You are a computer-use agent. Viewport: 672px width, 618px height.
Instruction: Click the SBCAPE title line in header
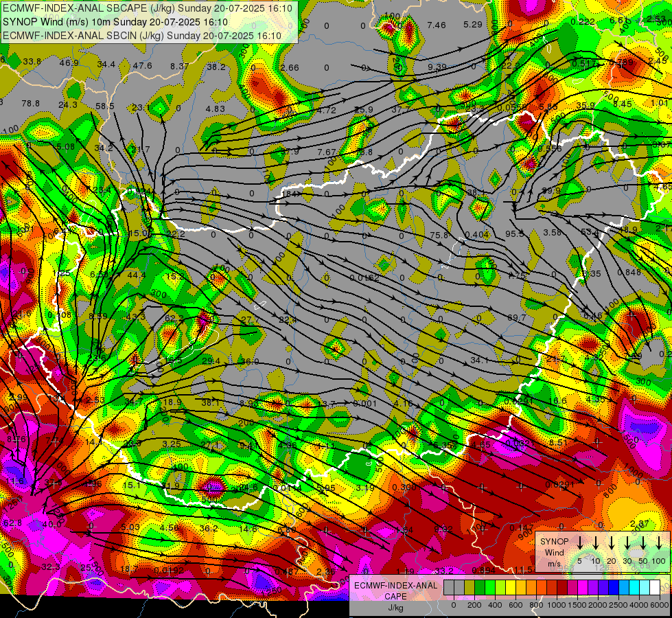tap(148, 8)
